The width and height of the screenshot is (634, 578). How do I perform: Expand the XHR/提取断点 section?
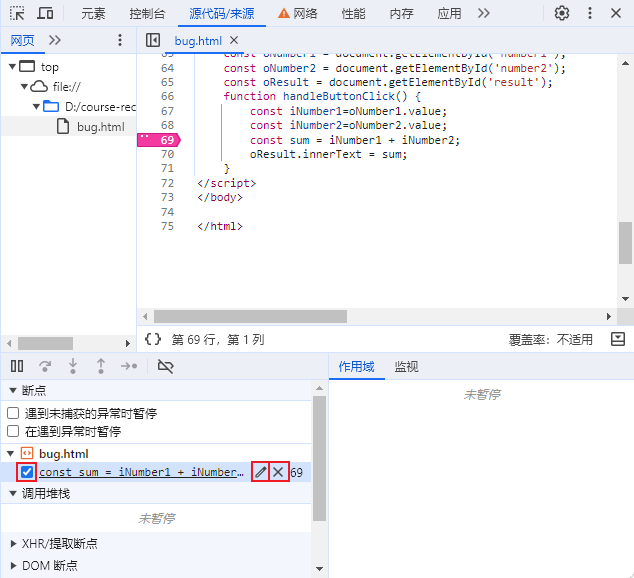(x=13, y=544)
